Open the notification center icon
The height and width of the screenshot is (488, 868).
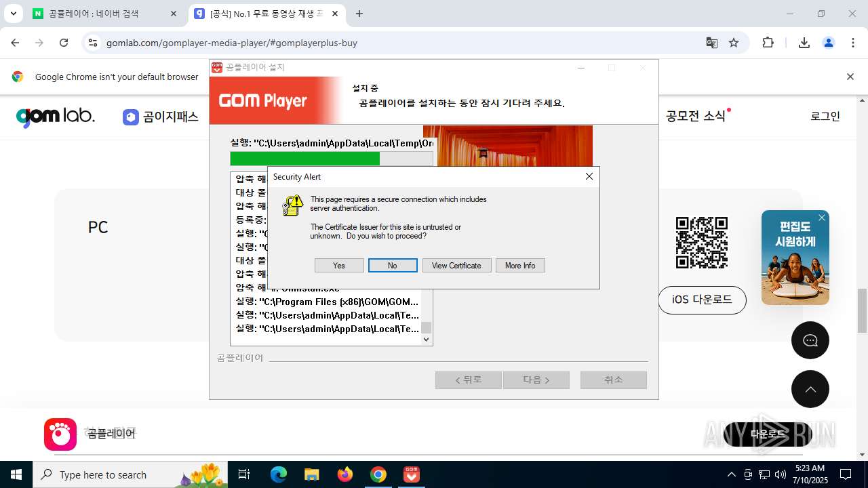[846, 474]
